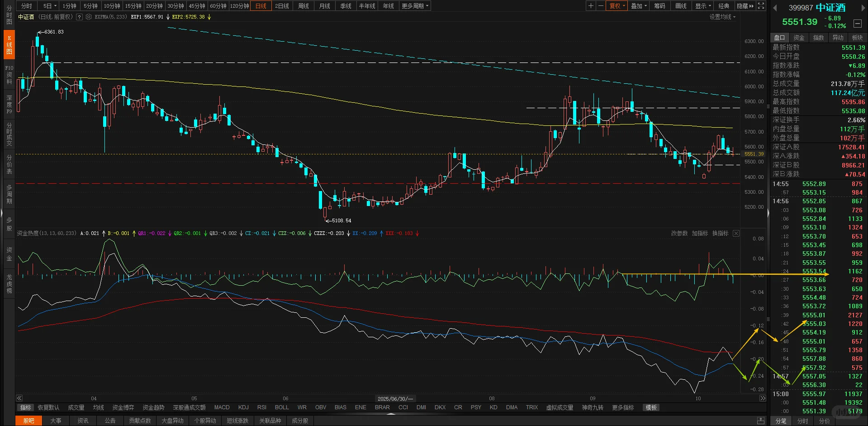The height and width of the screenshot is (426, 868).
Task: Open 深度F9 in the left sidebar
Action: point(9,105)
